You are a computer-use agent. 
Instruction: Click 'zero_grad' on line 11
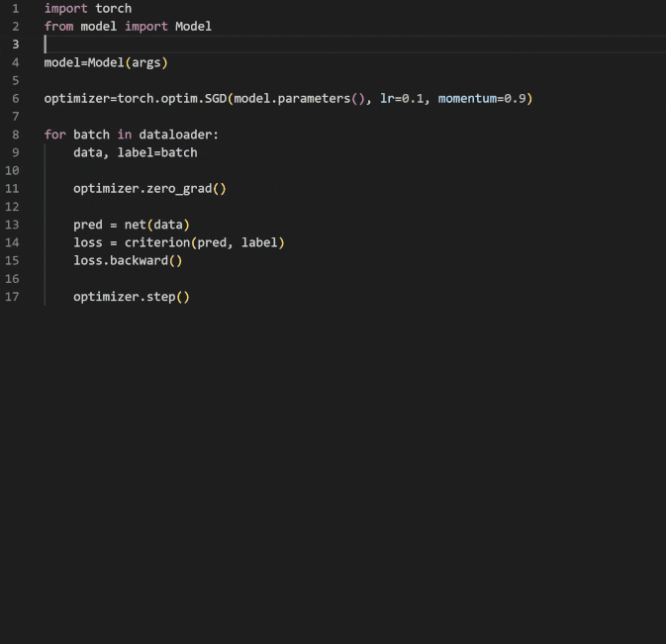pyautogui.click(x=179, y=189)
